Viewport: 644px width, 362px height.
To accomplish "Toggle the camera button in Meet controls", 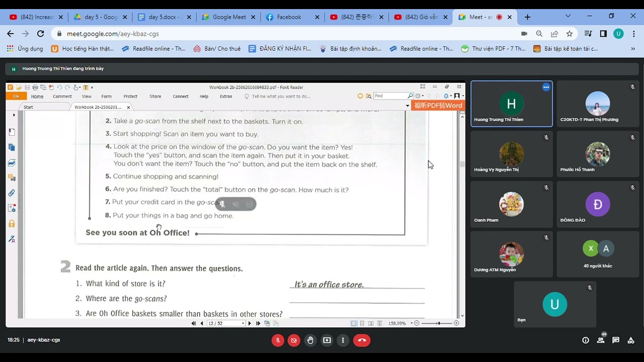I will 294,340.
